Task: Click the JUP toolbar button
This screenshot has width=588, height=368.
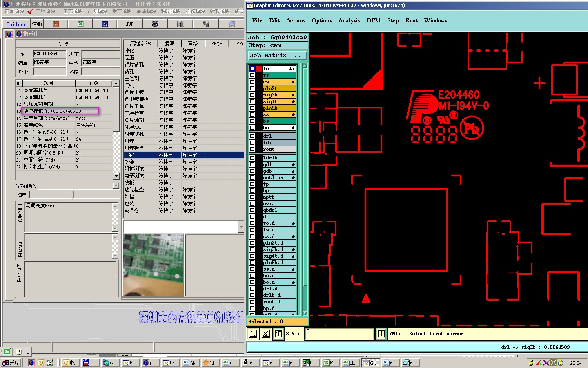Action: [x=129, y=24]
